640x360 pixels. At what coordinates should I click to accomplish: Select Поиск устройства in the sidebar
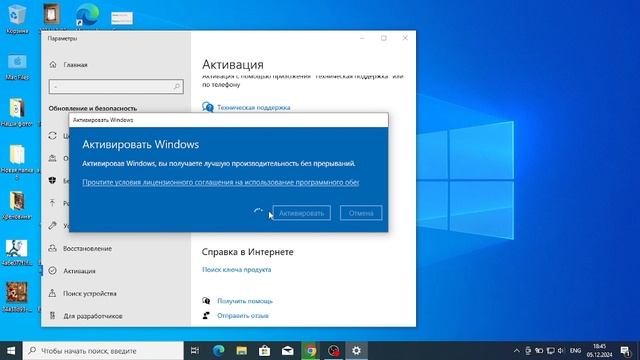[89, 293]
